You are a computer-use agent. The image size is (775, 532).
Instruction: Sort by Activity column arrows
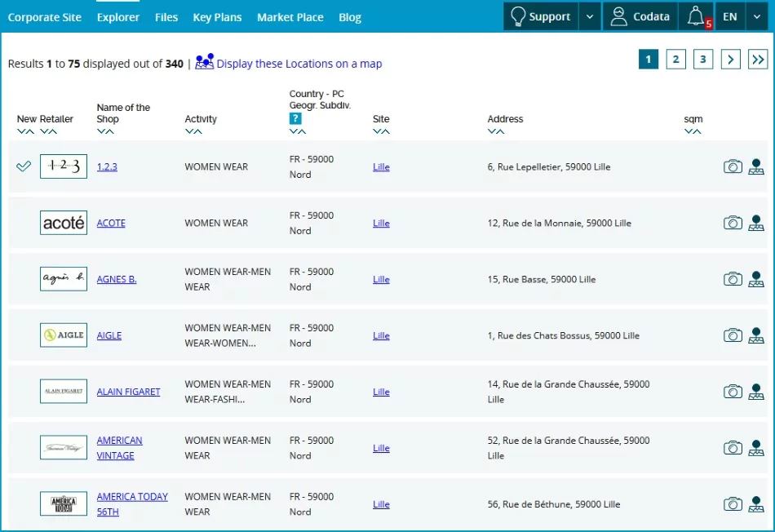point(193,131)
